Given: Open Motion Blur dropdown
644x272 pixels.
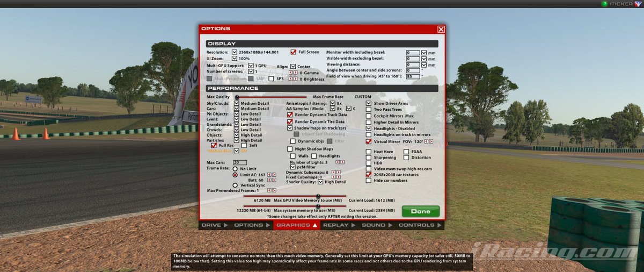Looking at the screenshot, I should [236, 151].
